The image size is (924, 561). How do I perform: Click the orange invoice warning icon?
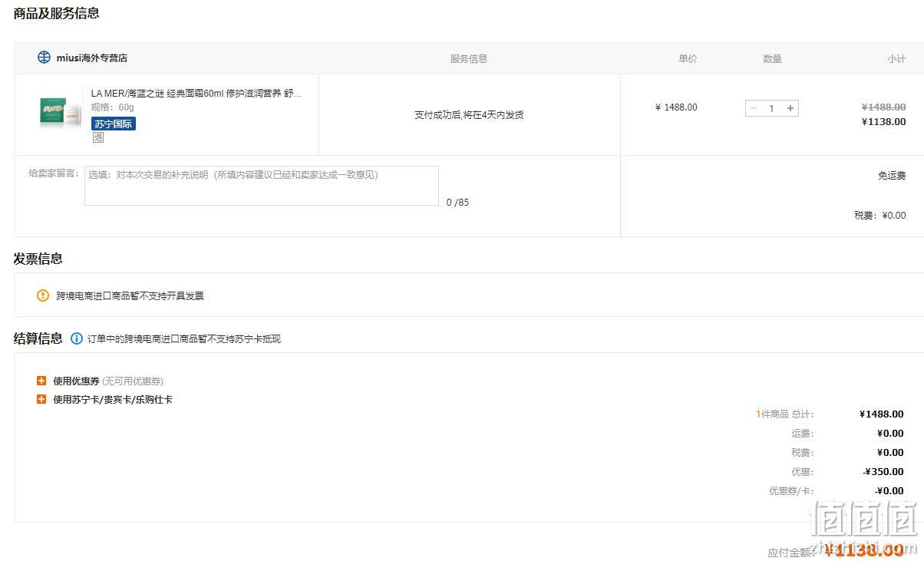(43, 295)
